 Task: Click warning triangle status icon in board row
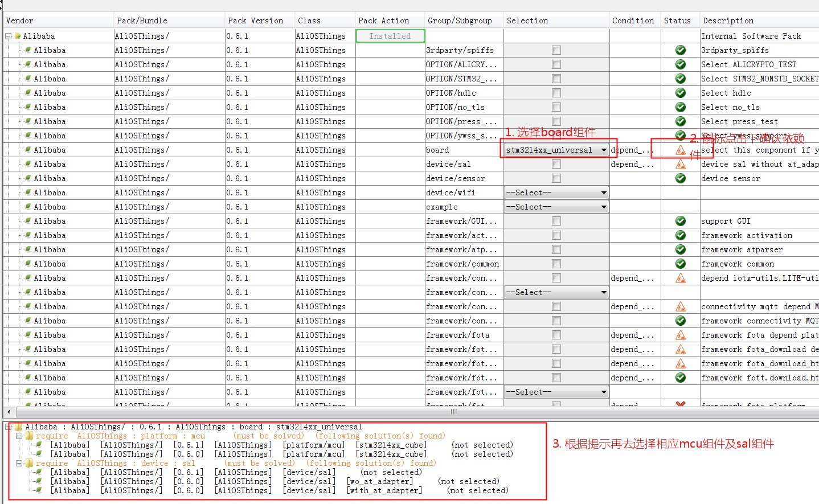pyautogui.click(x=680, y=150)
